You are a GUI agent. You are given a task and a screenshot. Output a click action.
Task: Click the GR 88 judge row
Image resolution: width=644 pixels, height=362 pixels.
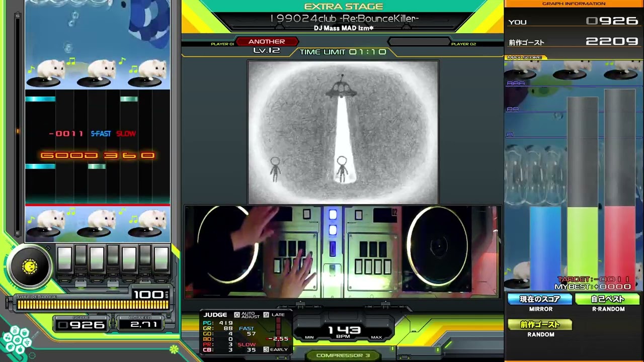click(x=218, y=328)
